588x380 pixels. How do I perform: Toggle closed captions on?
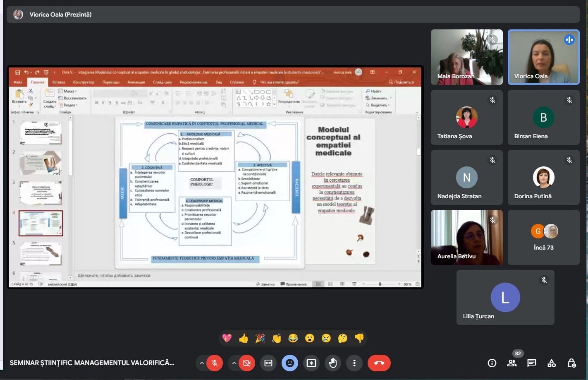pyautogui.click(x=268, y=363)
